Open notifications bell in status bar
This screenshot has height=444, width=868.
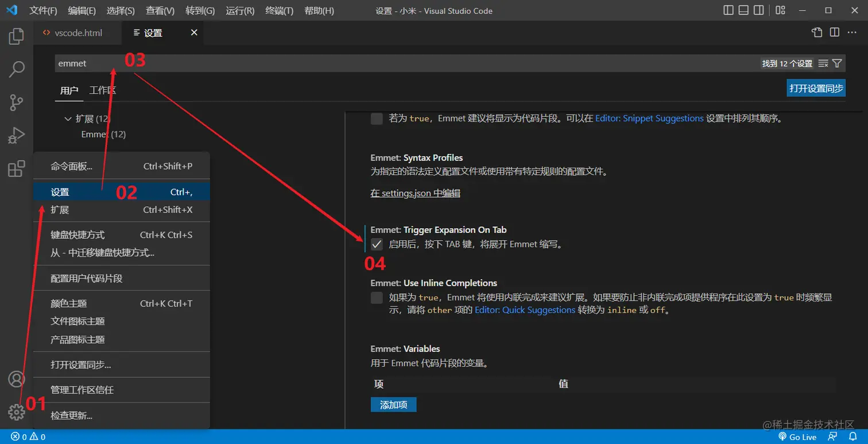click(852, 437)
